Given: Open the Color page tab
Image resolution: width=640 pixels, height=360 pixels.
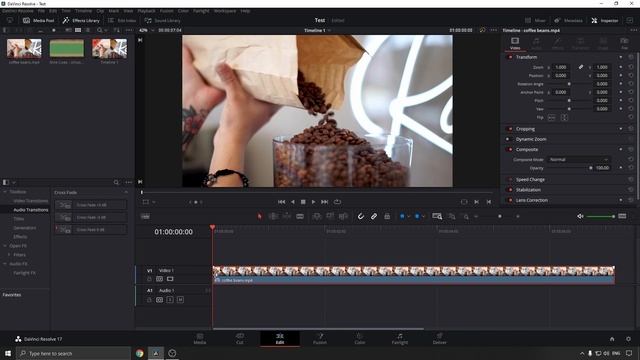Looking at the screenshot, I should tap(360, 339).
